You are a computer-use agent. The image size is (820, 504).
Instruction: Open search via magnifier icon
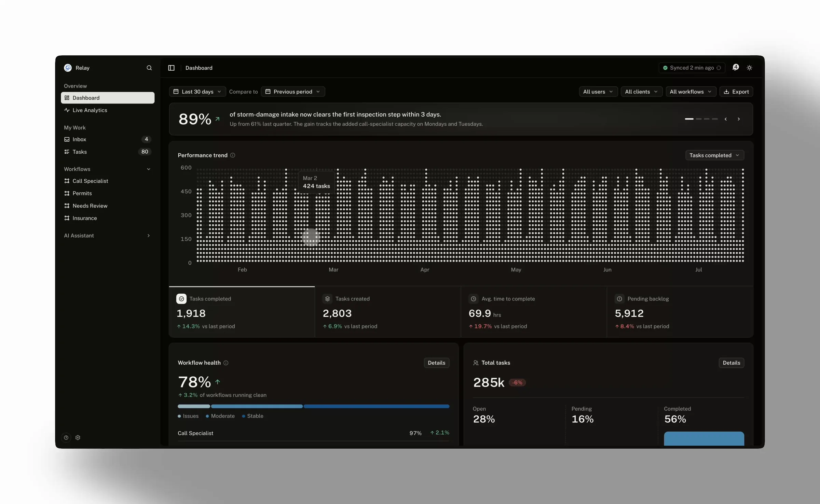click(149, 68)
